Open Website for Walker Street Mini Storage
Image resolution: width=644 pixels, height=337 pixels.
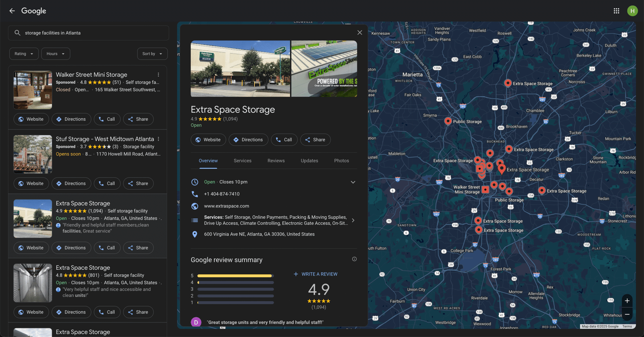[31, 119]
